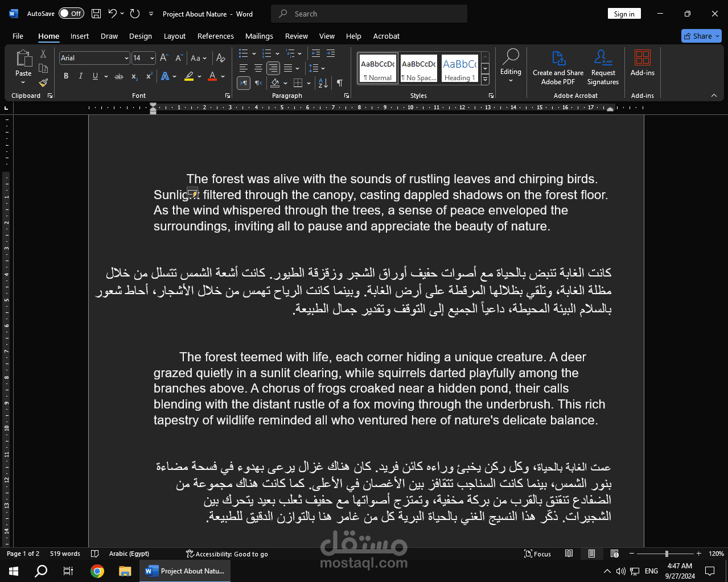Redo the last action
The height and width of the screenshot is (582, 728).
click(135, 14)
